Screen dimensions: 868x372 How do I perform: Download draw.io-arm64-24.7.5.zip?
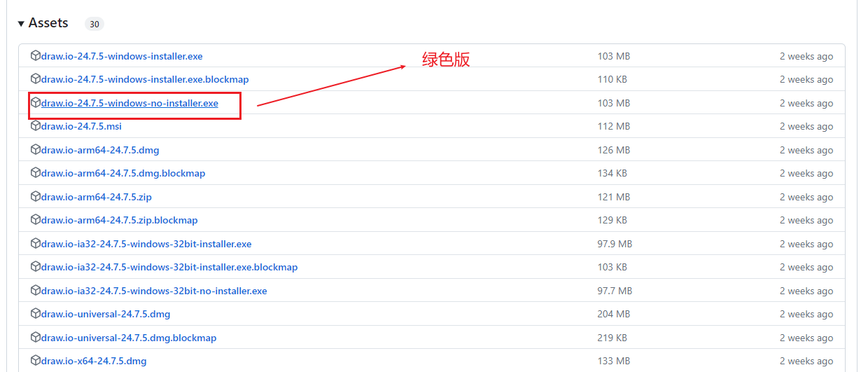click(x=96, y=197)
